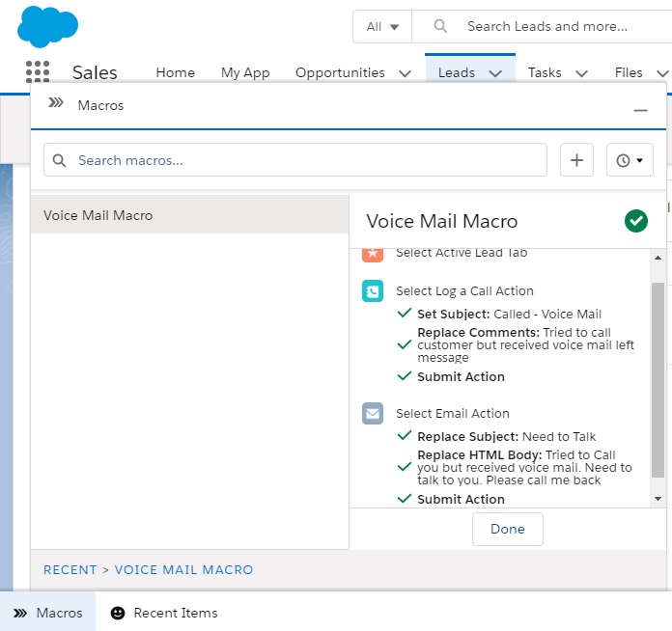
Task: Click the checkmark beside Replace Comments
Action: (x=405, y=344)
